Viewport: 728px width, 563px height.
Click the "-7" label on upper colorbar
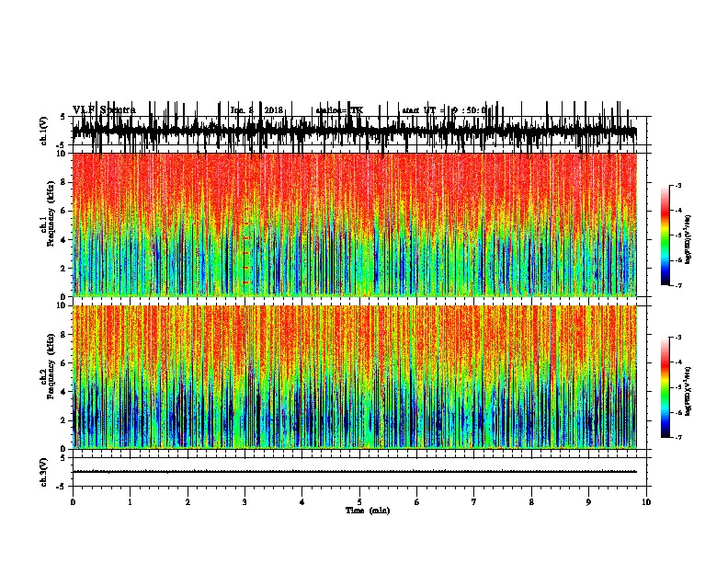678,285
